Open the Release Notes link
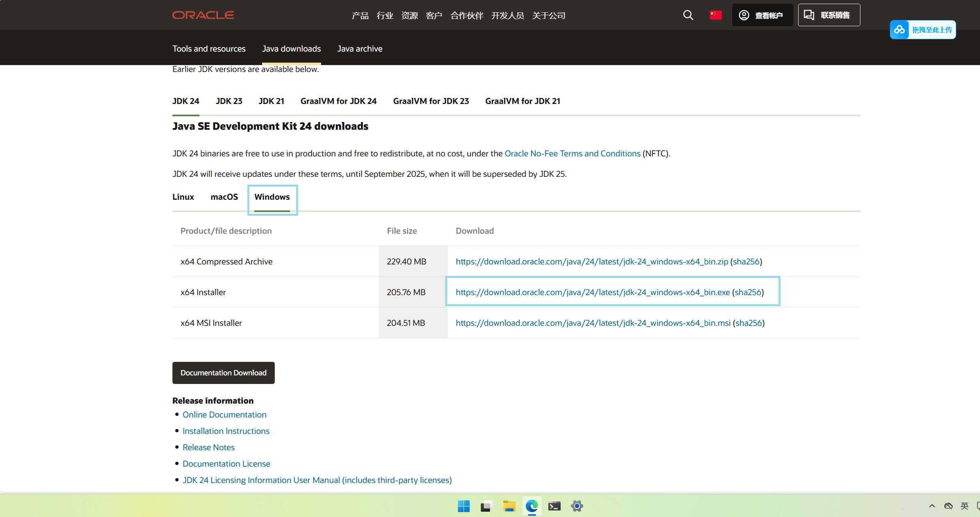980x517 pixels. (x=208, y=447)
